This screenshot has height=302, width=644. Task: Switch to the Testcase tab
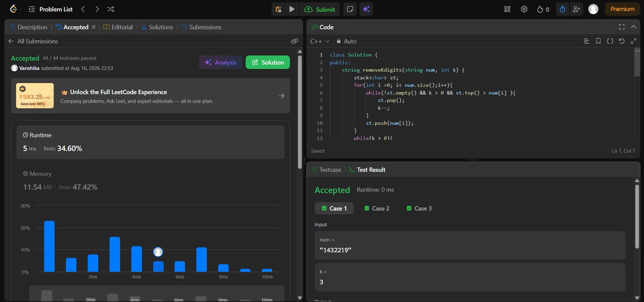[326, 169]
